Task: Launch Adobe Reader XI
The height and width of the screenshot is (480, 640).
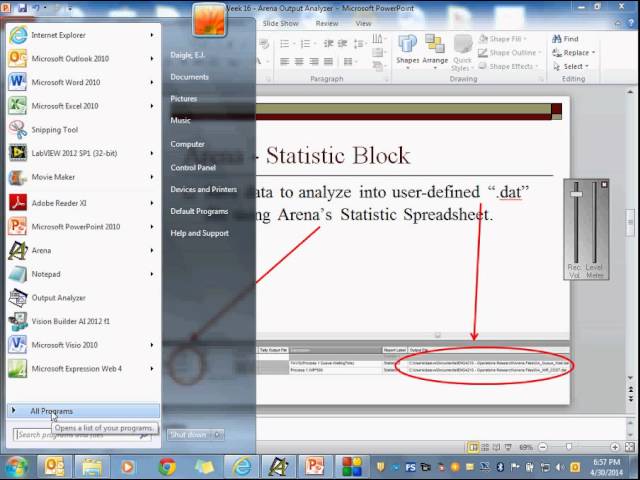Action: point(83,203)
